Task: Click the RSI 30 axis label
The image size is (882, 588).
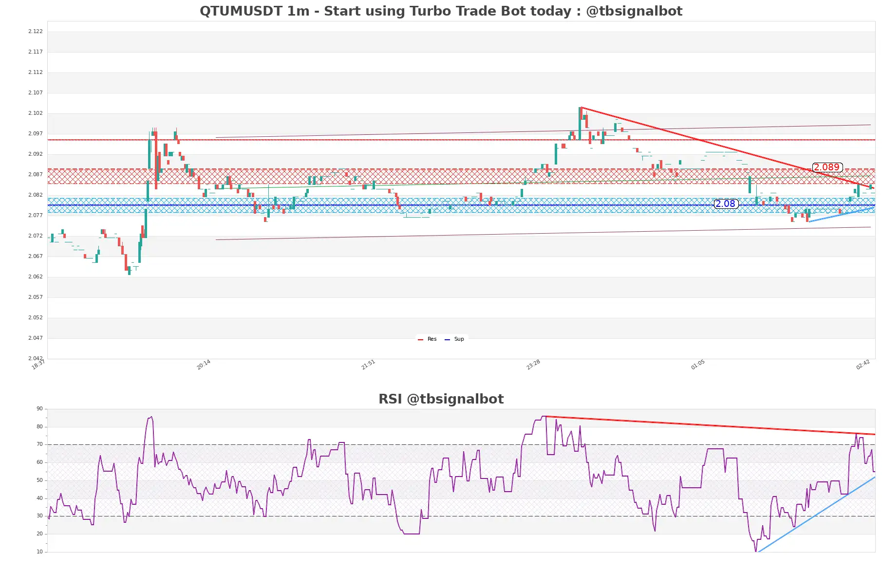Action: tap(39, 516)
